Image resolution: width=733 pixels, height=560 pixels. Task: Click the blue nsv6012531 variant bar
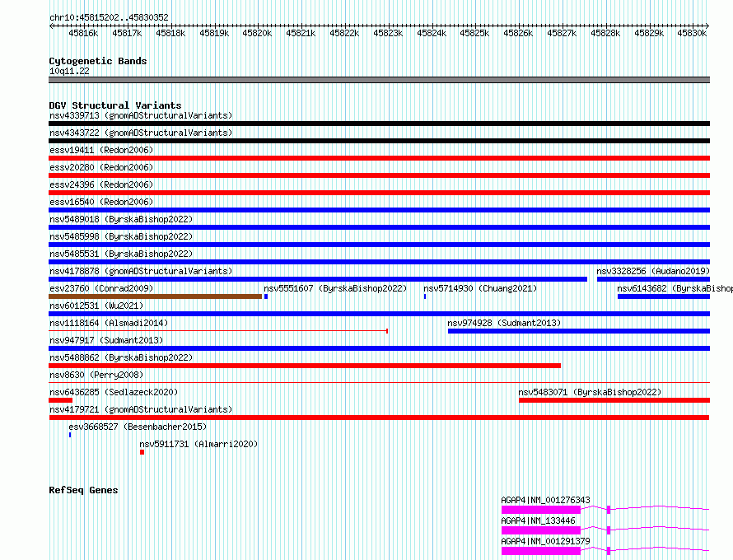pyautogui.click(x=380, y=314)
